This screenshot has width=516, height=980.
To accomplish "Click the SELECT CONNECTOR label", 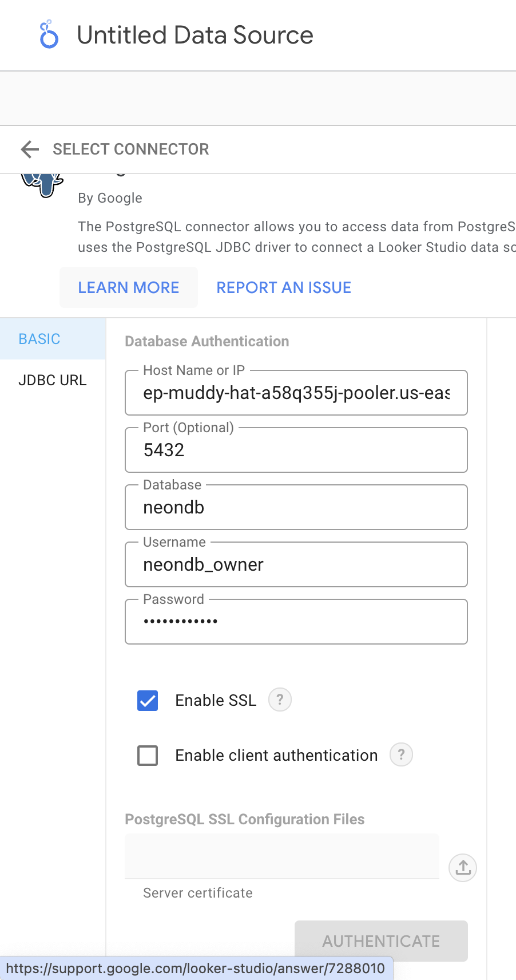I will coord(131,149).
